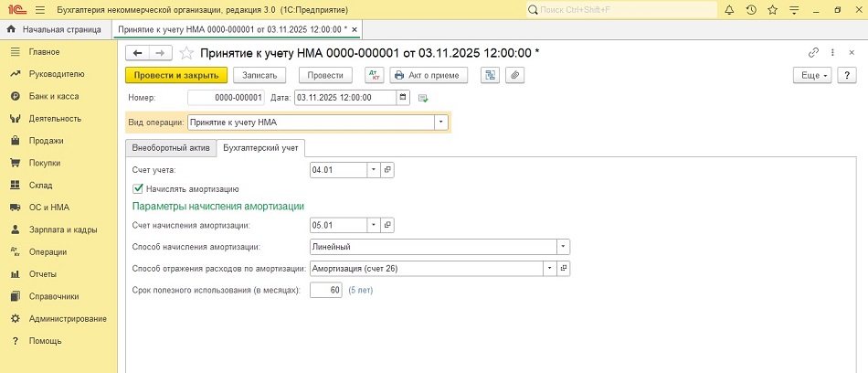Viewport: 868px width, 373px height.
Task: Switch to the Внеоборотный актив tab
Action: [x=172, y=147]
